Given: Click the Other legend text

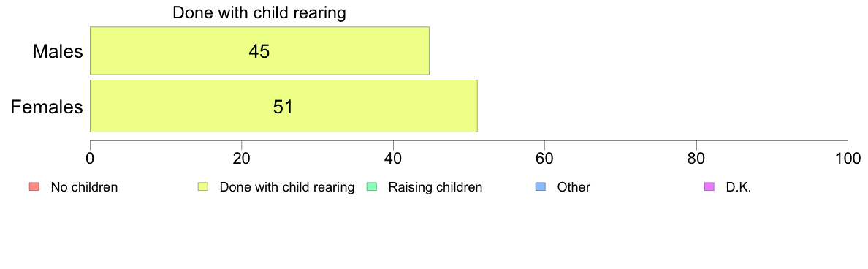Looking at the screenshot, I should pos(574,187).
